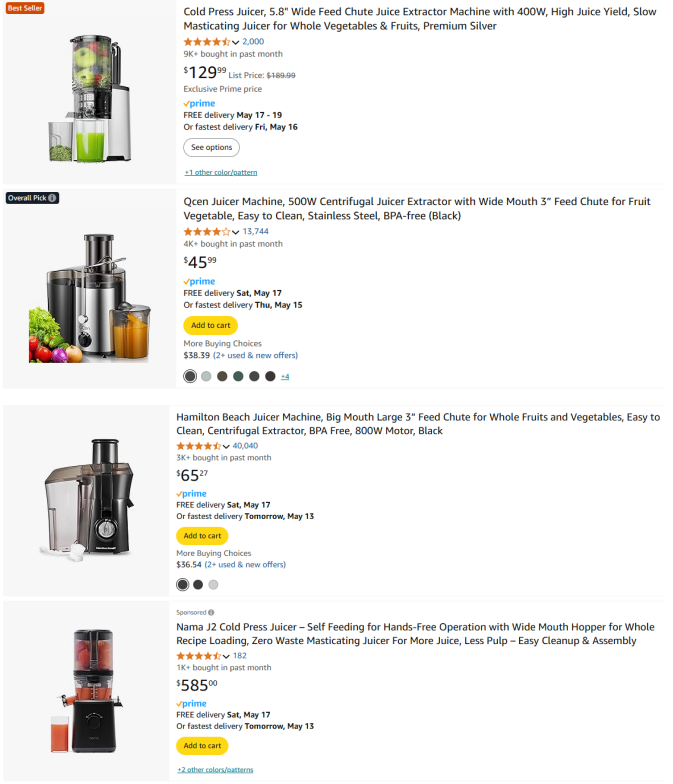Screen dimensions: 673x784
Task: Choose the light gray Hamilton Beach swatch
Action: pyautogui.click(x=214, y=584)
